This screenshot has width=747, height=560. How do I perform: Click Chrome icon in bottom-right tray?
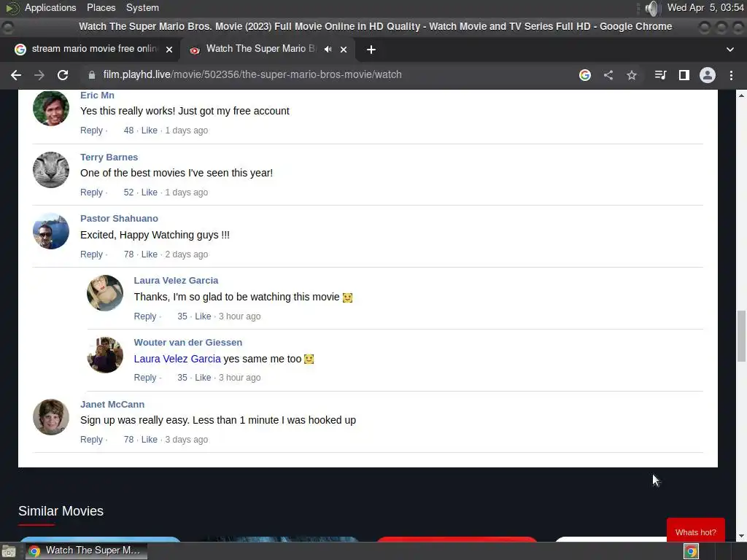692,551
